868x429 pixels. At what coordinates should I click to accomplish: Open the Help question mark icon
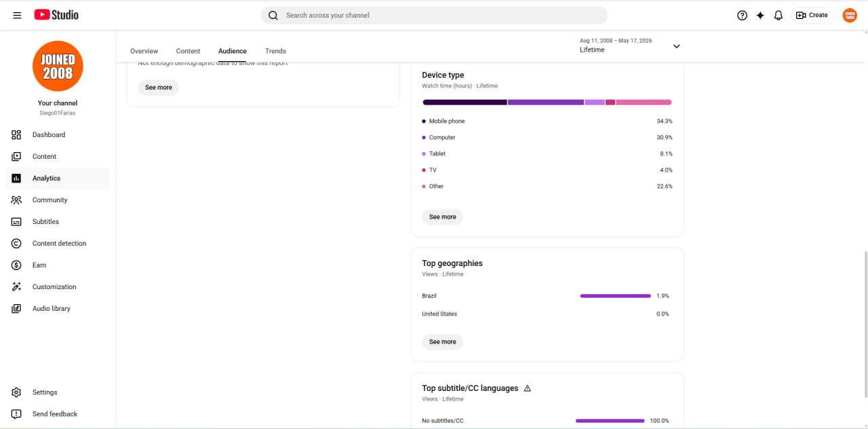point(742,15)
